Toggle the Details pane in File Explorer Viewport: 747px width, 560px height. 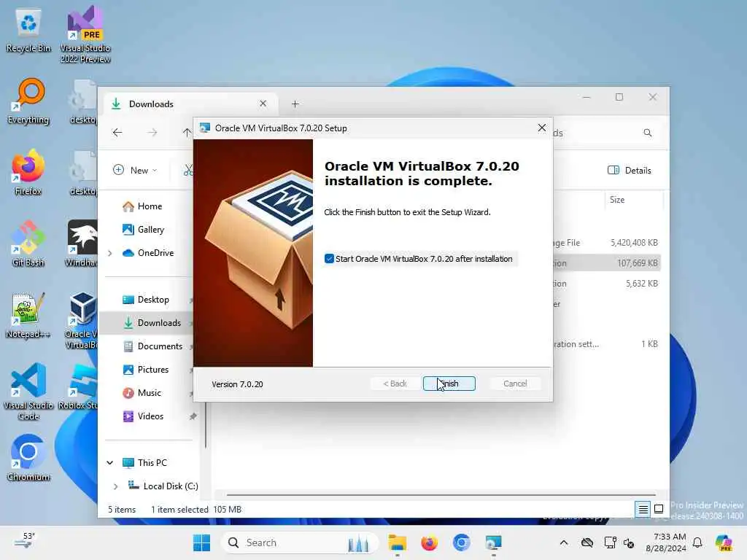[630, 170]
